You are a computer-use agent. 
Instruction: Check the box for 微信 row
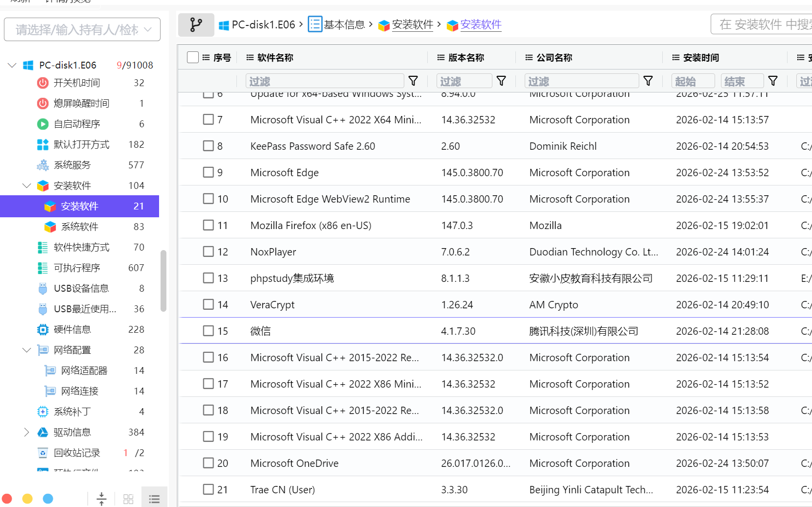[x=209, y=331]
